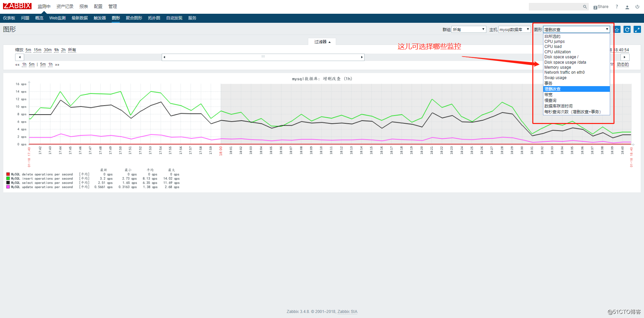The height and width of the screenshot is (318, 644).
Task: Click the 动态的 dynamic link
Action: [623, 64]
